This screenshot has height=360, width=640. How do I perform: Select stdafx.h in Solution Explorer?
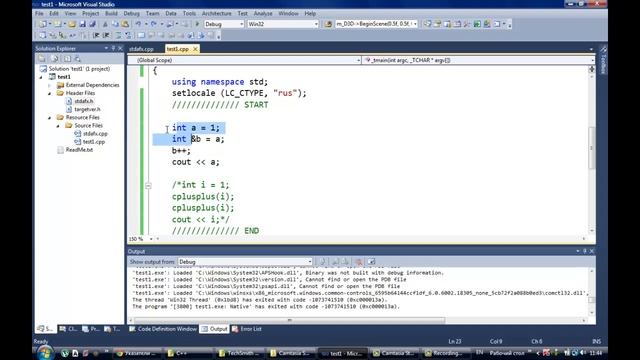click(84, 101)
